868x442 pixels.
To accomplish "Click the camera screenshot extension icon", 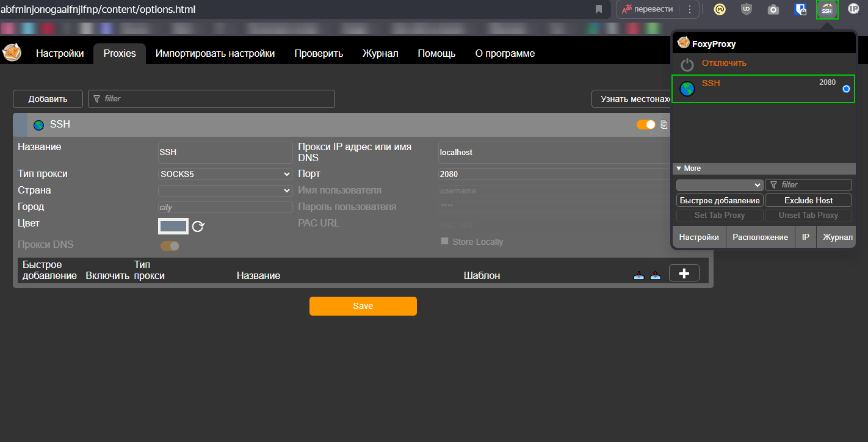I will pos(773,9).
